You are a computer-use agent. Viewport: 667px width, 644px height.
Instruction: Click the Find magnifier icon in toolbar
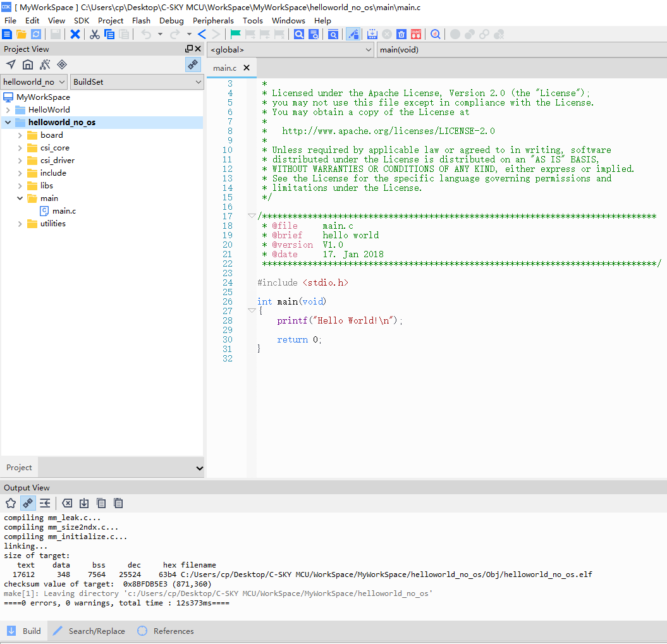[x=299, y=35]
